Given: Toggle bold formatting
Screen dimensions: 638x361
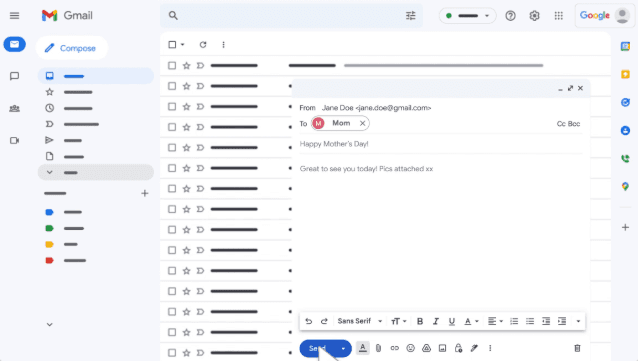Looking at the screenshot, I should (420, 321).
